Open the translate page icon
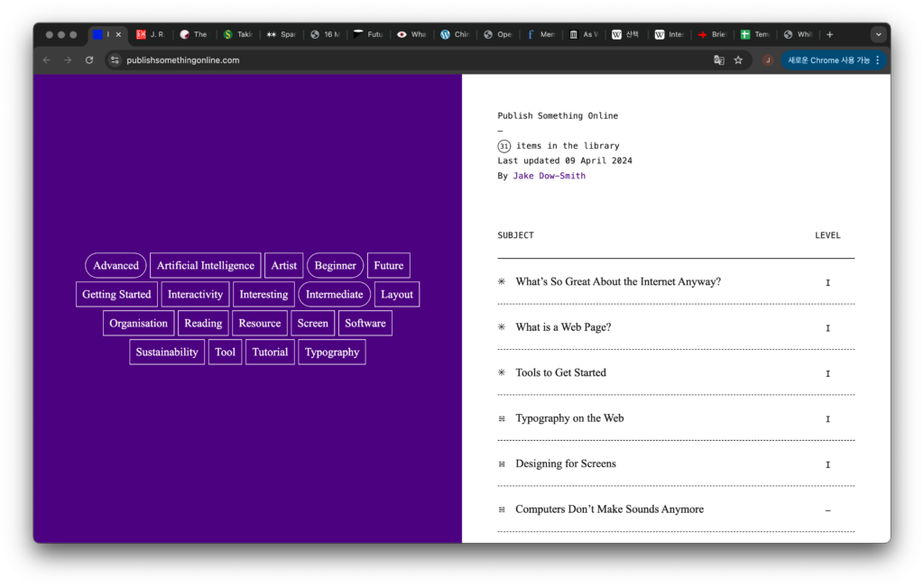 click(719, 60)
